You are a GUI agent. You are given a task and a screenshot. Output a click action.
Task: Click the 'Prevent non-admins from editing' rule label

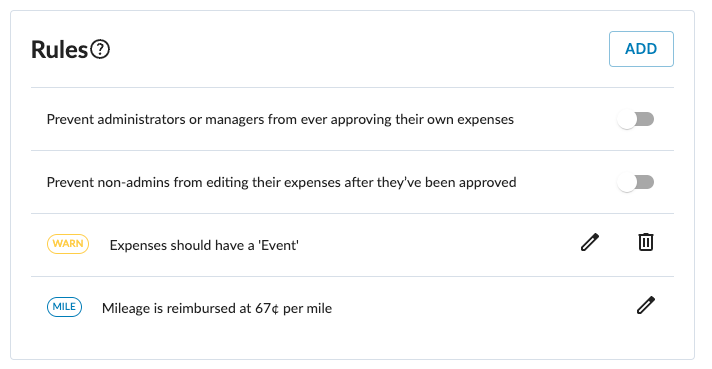(x=282, y=182)
